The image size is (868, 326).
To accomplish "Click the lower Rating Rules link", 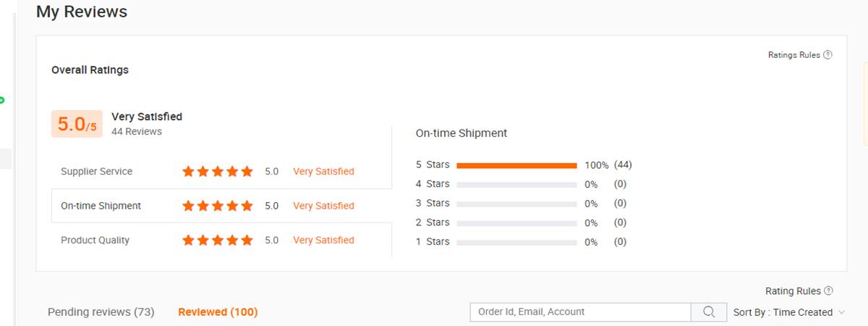I will [793, 291].
